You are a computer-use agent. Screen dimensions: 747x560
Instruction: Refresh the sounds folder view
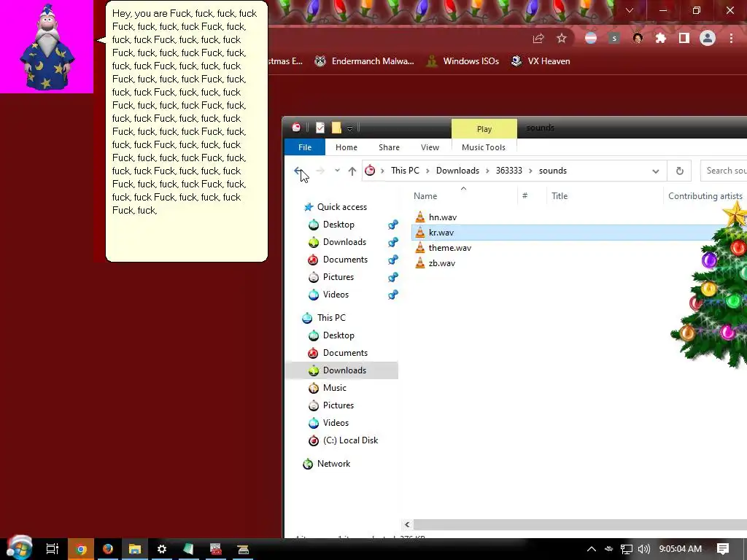(680, 171)
